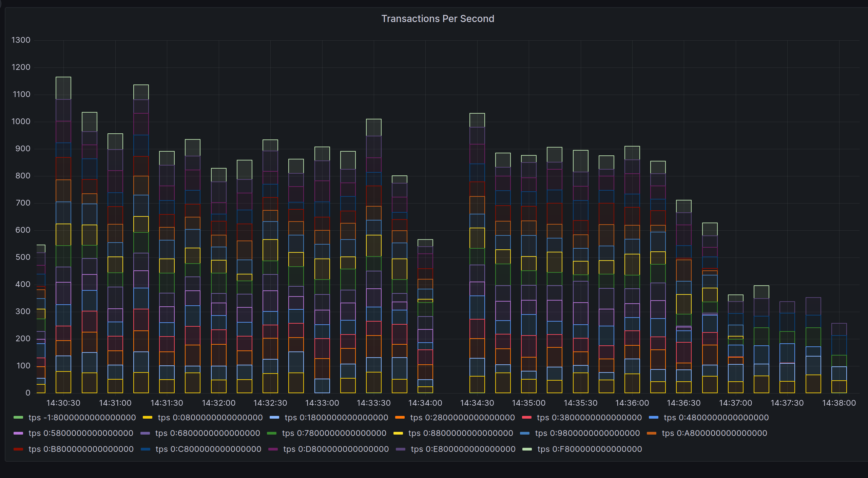Screen dimensions: 868x478
Task: Isolate series tps 0:9800000000000000 in legend
Action: (x=587, y=433)
